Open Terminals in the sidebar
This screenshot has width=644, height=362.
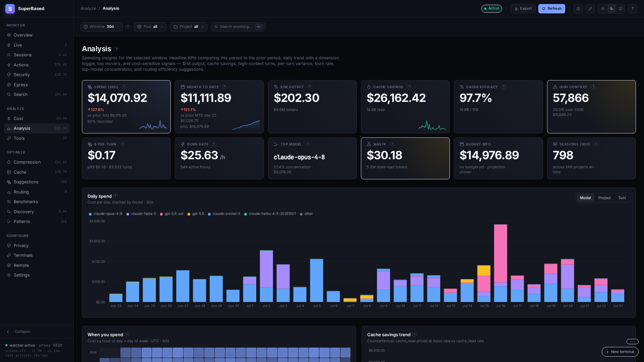pyautogui.click(x=37, y=255)
